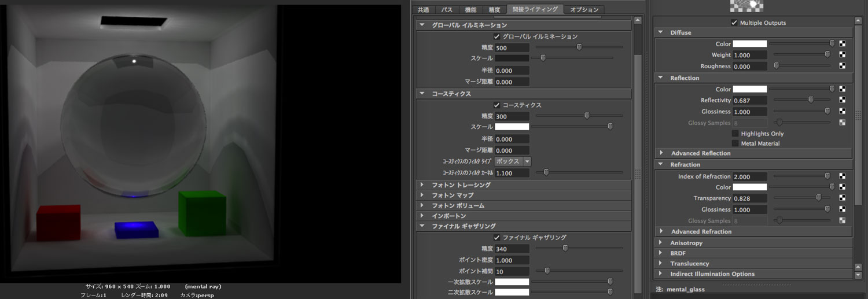Click Index of Refraction value field
The height and width of the screenshot is (299, 868).
coord(750,176)
